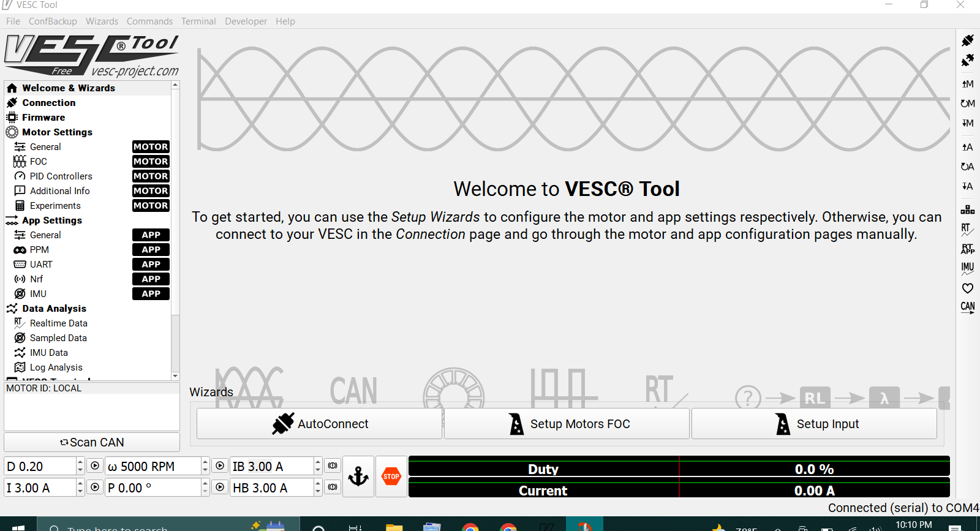Toggle keyboard control blocks icon in right toolbar
Image resolution: width=980 pixels, height=531 pixels.
point(968,210)
